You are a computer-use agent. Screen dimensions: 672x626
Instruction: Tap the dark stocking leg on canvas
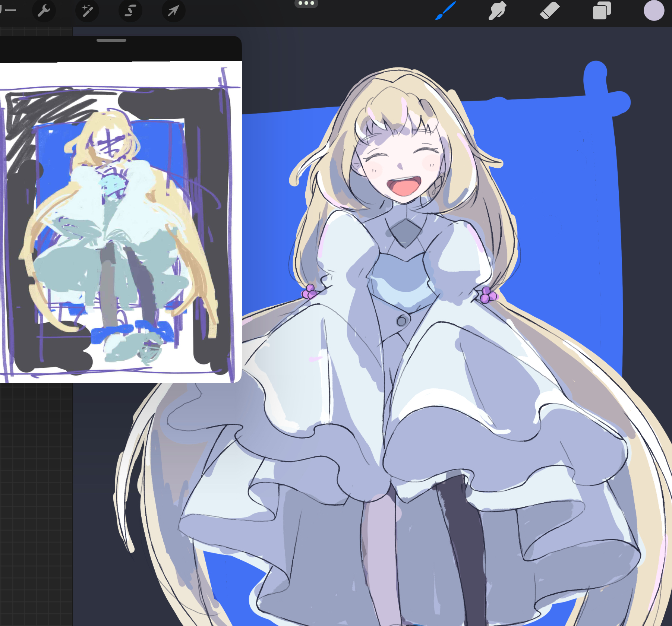click(x=462, y=540)
